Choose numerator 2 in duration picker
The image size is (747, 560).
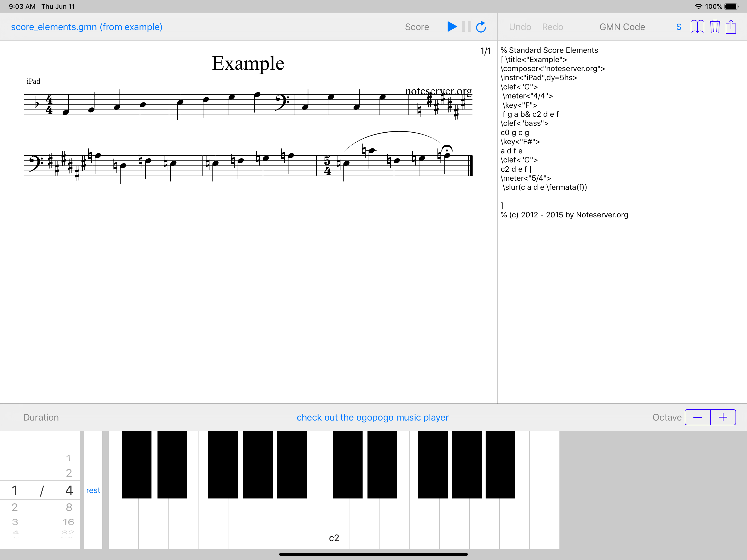tap(14, 507)
